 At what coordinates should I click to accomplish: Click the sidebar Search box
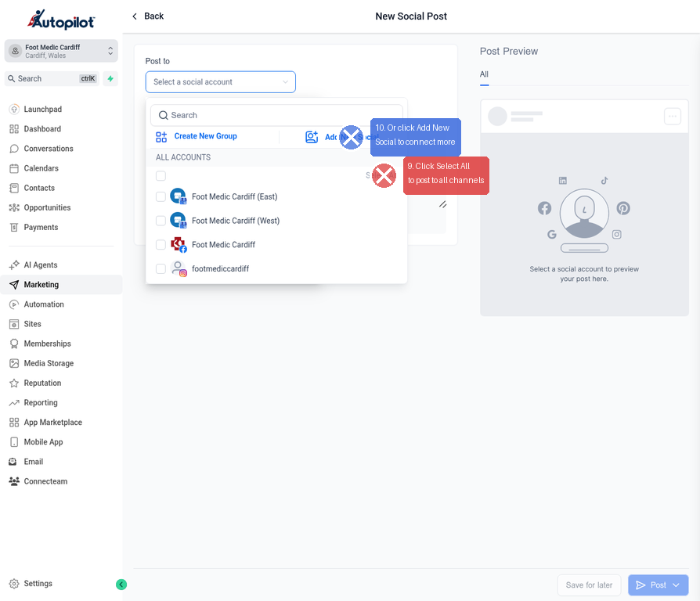(x=52, y=78)
